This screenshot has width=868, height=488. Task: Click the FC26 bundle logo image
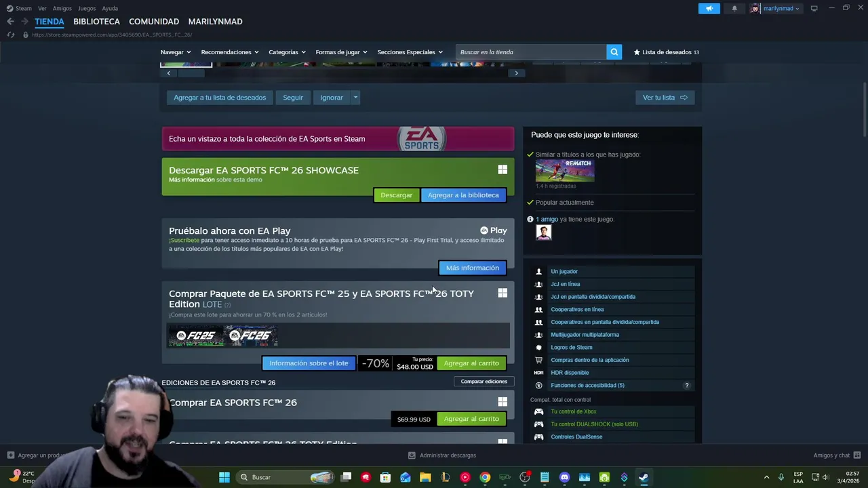tap(251, 335)
